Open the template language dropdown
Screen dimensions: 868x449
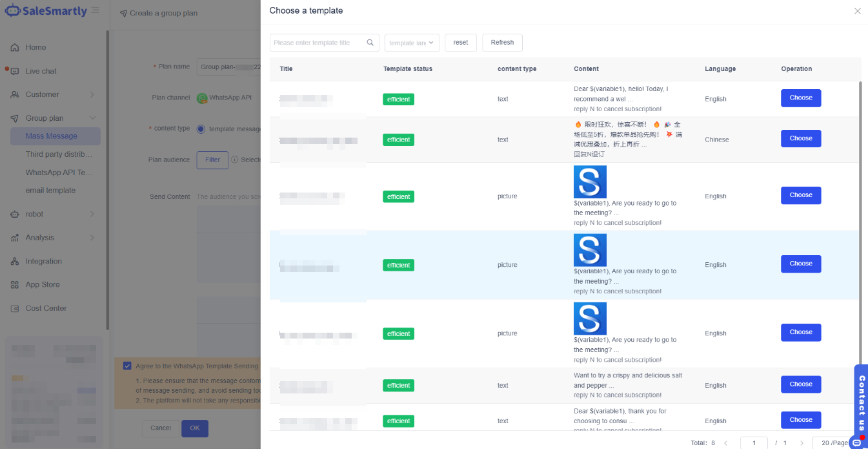coord(412,43)
